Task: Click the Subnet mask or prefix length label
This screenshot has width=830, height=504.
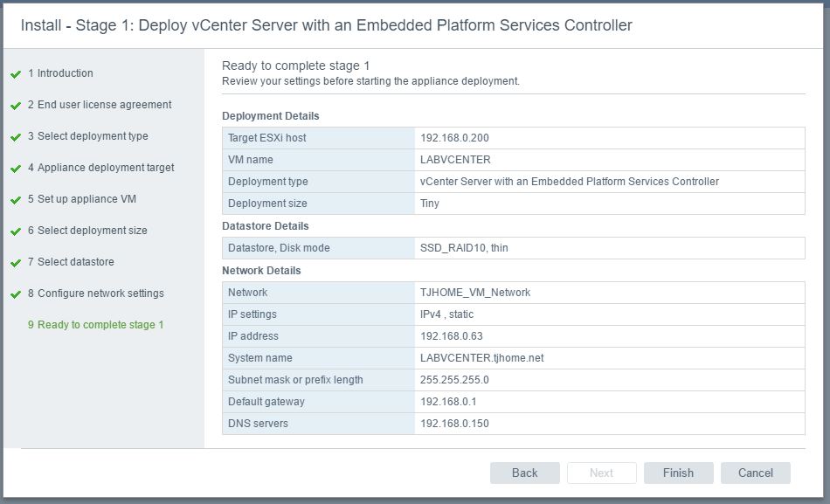Action: (295, 380)
